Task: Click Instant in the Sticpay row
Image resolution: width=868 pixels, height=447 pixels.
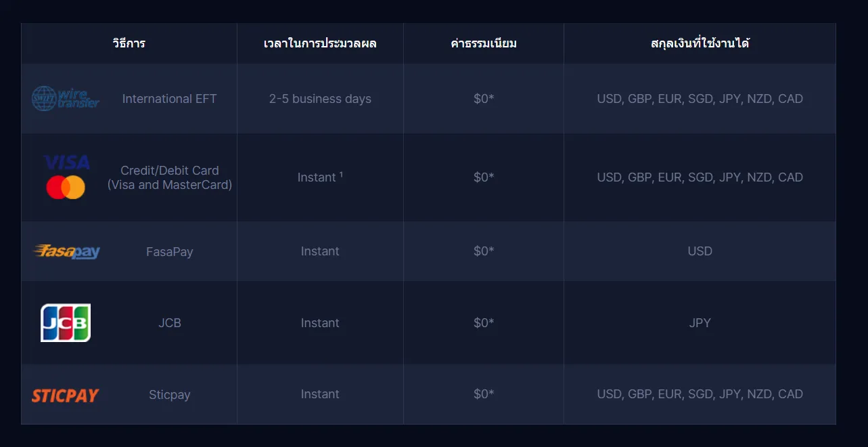Action: [320, 394]
